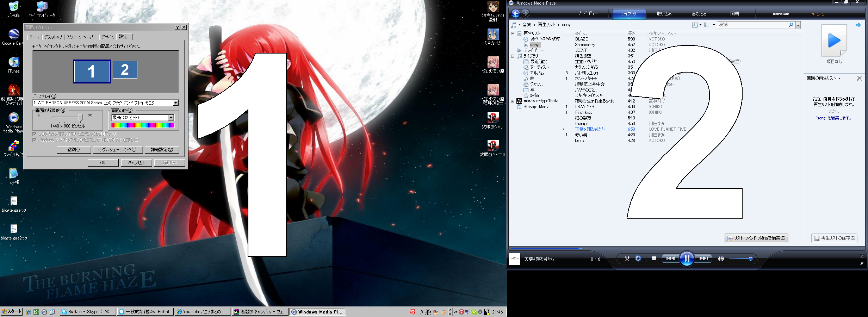Toggle repeat mode in Media Player

(x=638, y=259)
